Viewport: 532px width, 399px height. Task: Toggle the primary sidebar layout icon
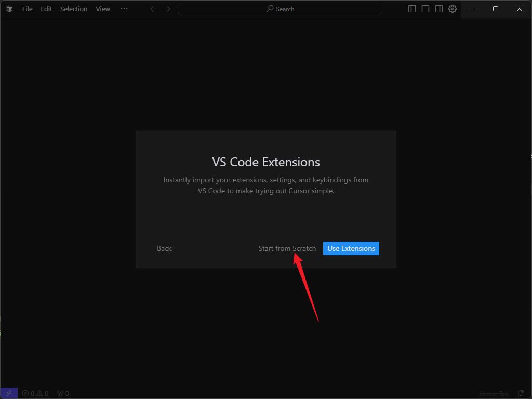click(x=412, y=9)
